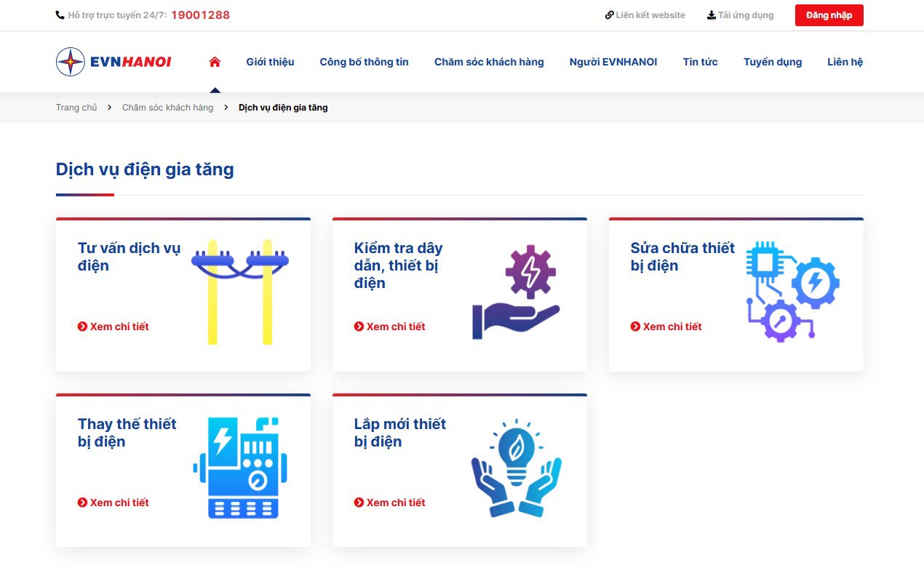View details for Sửa chữa thiết bị điện
Screen dimensions: 924x576
[672, 327]
